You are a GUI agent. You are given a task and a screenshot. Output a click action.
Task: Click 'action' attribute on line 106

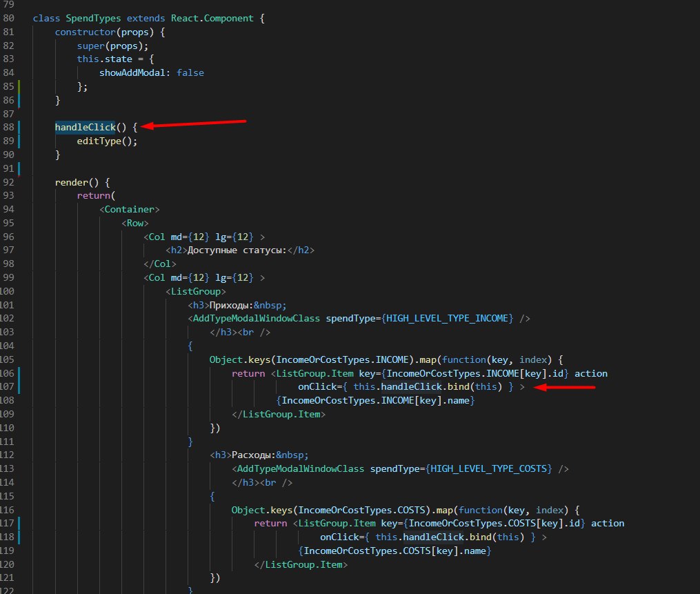point(591,373)
